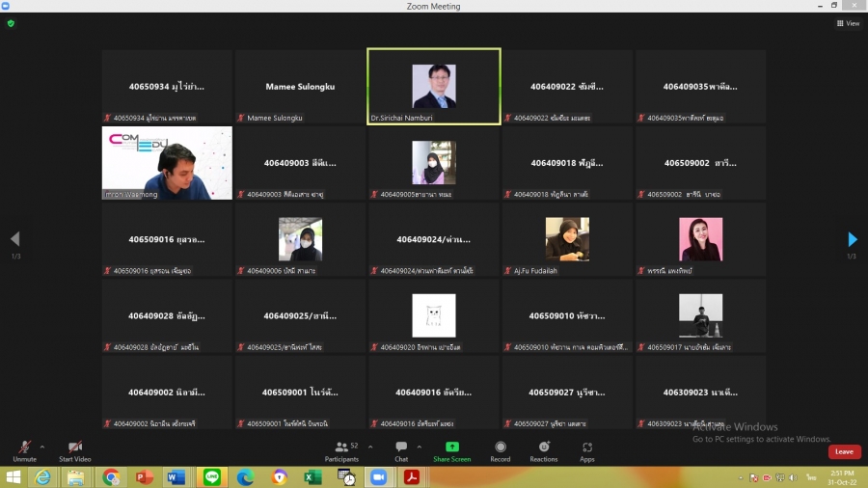The height and width of the screenshot is (488, 868).
Task: Expand the arrow next to Chat
Action: click(x=419, y=447)
